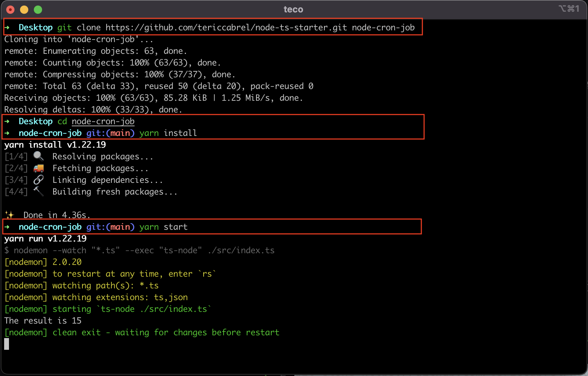Viewport: 588px width, 376px height.
Task: Click the red close traffic light
Action: pyautogui.click(x=10, y=10)
